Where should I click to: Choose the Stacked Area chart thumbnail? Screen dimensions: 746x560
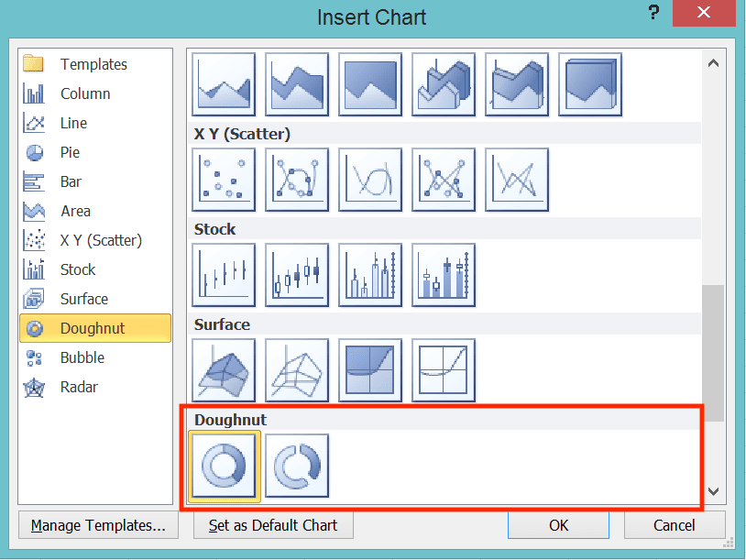pos(297,84)
